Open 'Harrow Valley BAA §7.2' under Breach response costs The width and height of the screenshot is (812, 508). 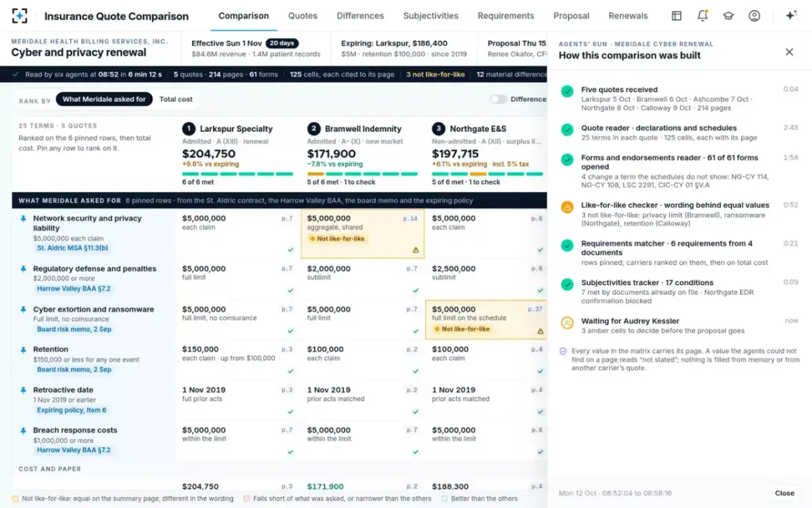point(74,450)
